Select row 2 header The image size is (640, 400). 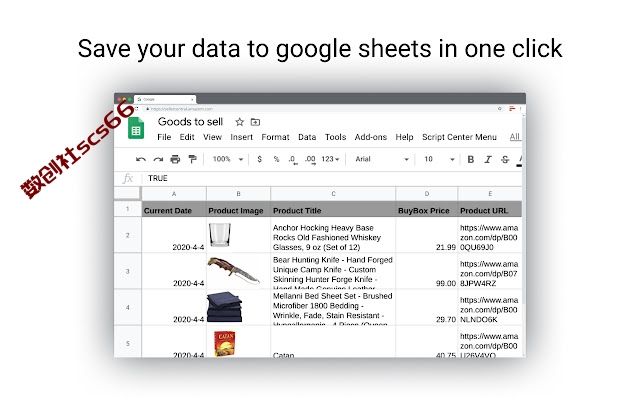tap(128, 235)
